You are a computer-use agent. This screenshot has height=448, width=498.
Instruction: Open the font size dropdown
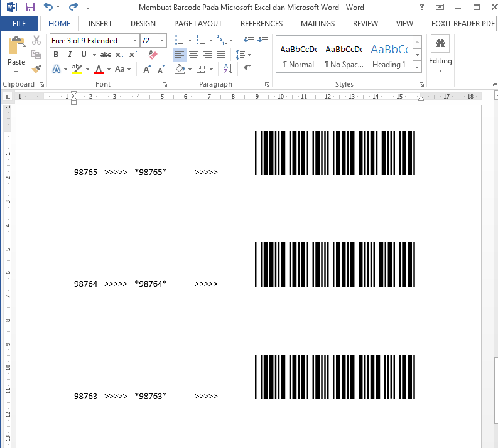point(162,41)
